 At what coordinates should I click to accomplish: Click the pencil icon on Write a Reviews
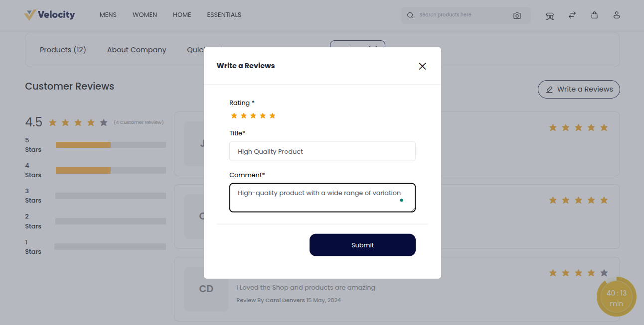(549, 89)
